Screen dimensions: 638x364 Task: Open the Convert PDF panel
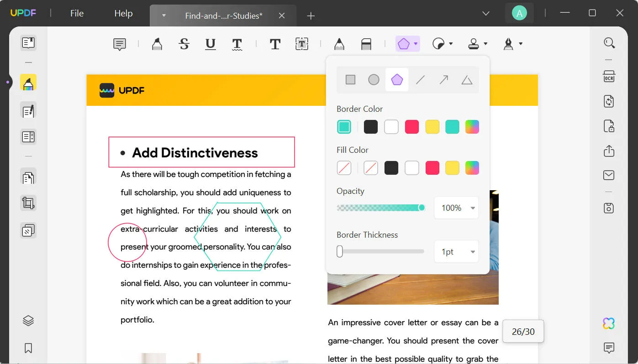(609, 101)
